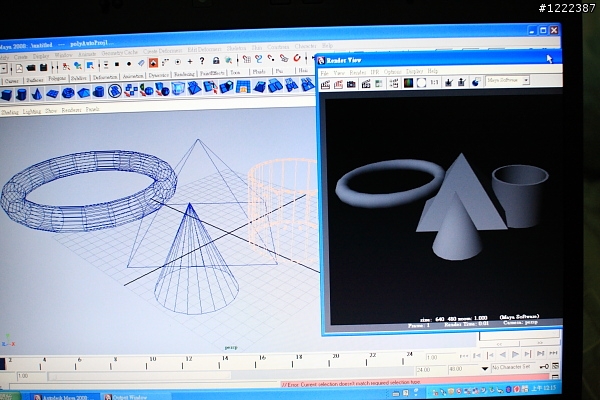
Task: Create a polygon cube from the shelf
Action: tap(7, 94)
